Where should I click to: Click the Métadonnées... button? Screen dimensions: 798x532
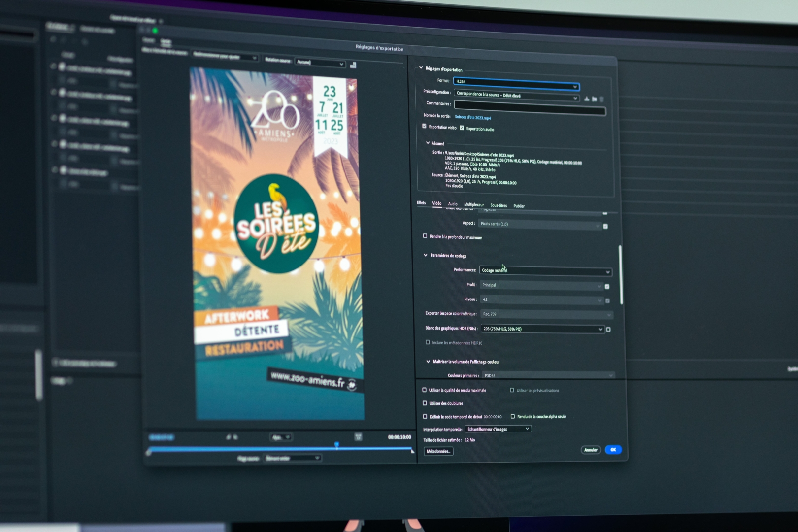[438, 451]
